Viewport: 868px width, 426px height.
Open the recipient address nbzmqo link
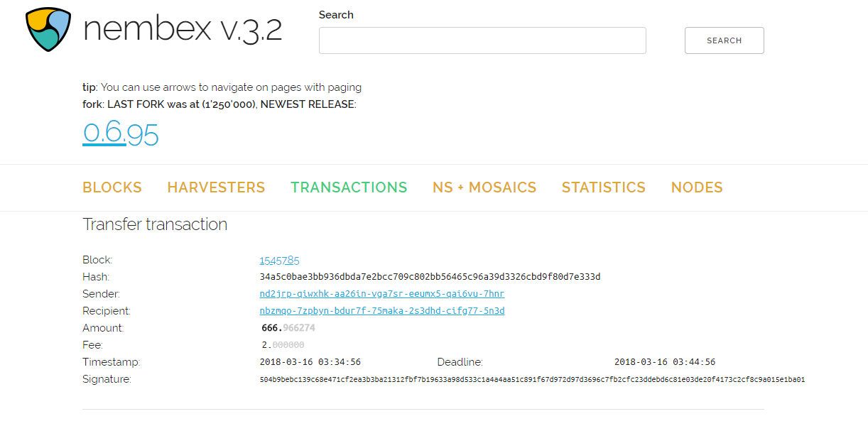[382, 311]
